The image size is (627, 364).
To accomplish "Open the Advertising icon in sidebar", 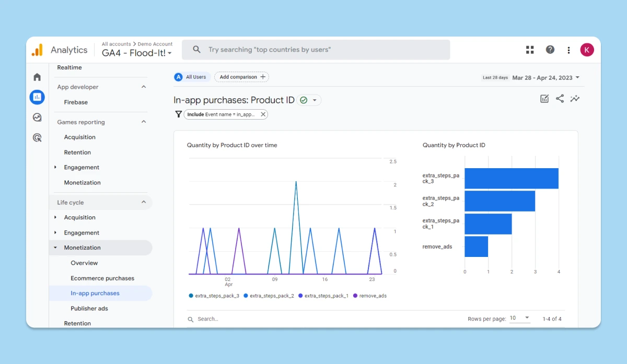I will (37, 138).
